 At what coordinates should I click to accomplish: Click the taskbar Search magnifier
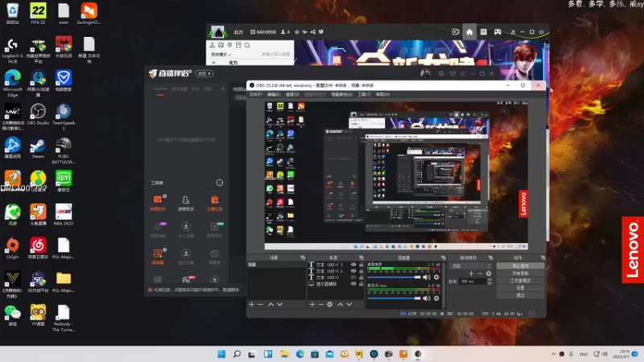click(237, 354)
